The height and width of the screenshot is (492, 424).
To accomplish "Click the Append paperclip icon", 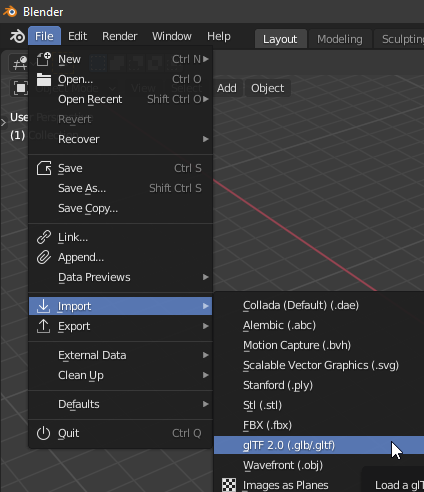I will pos(44,257).
